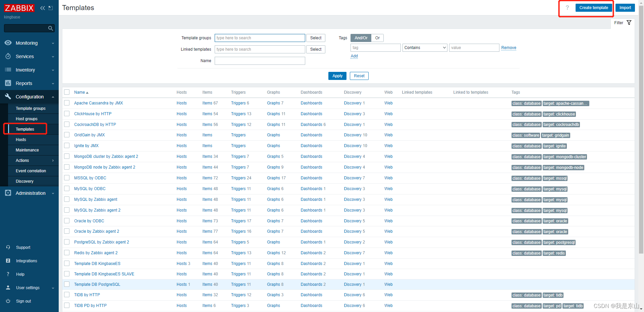
Task: Collapse the Configuration menu chevron
Action: 53,97
